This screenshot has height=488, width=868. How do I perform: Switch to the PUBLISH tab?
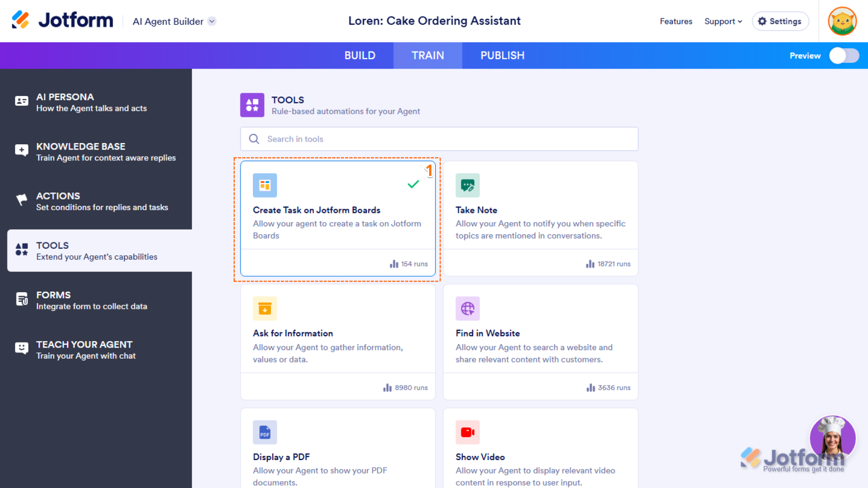[x=503, y=56]
